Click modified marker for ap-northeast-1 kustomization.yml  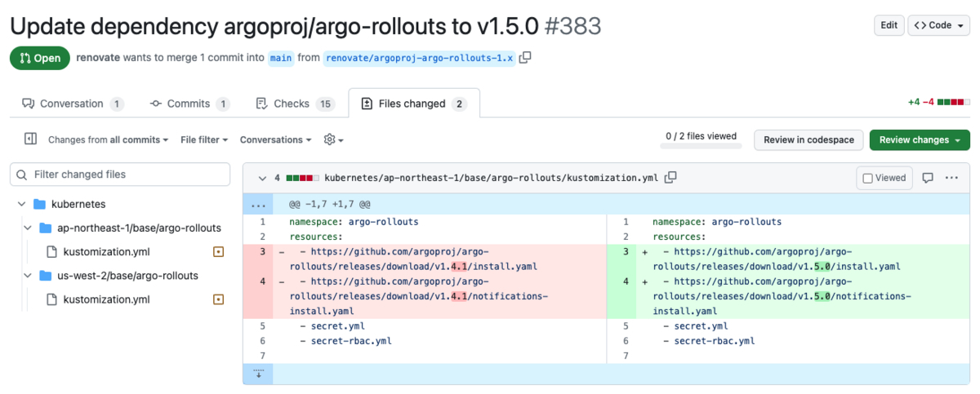coord(218,252)
